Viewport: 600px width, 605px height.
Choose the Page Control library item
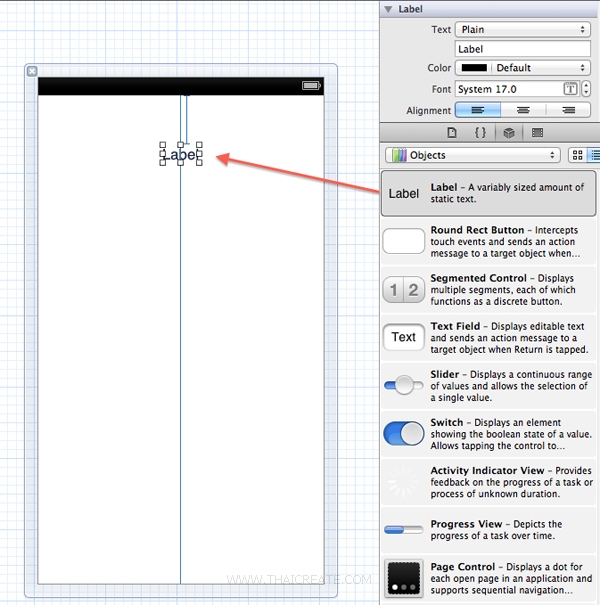pos(488,579)
